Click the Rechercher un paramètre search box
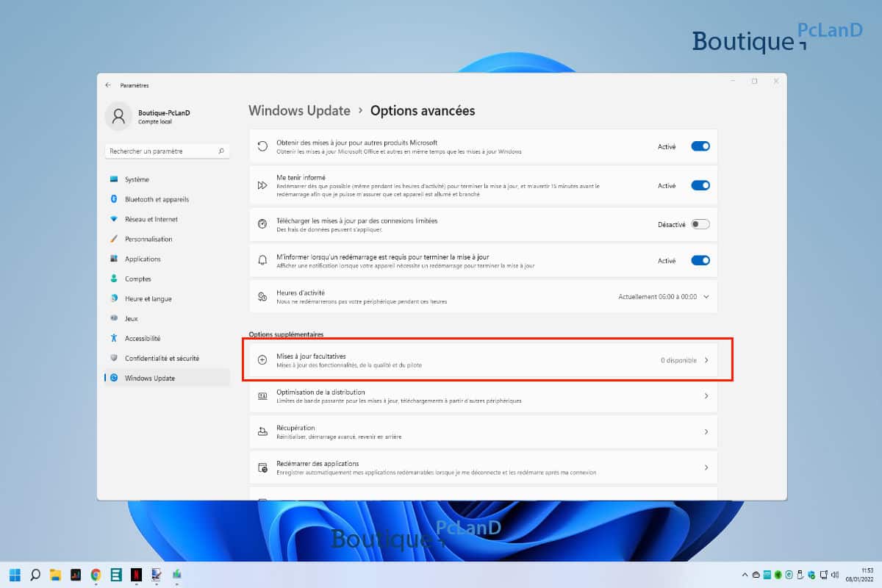882x588 pixels. click(x=167, y=150)
